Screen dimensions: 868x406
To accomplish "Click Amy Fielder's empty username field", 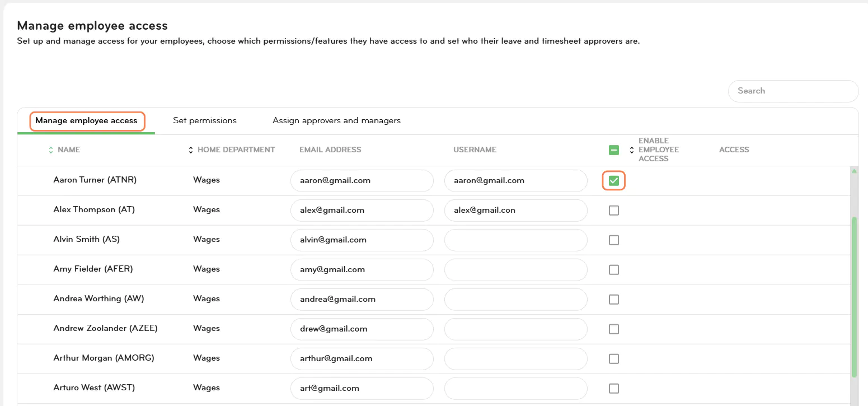I will 516,269.
